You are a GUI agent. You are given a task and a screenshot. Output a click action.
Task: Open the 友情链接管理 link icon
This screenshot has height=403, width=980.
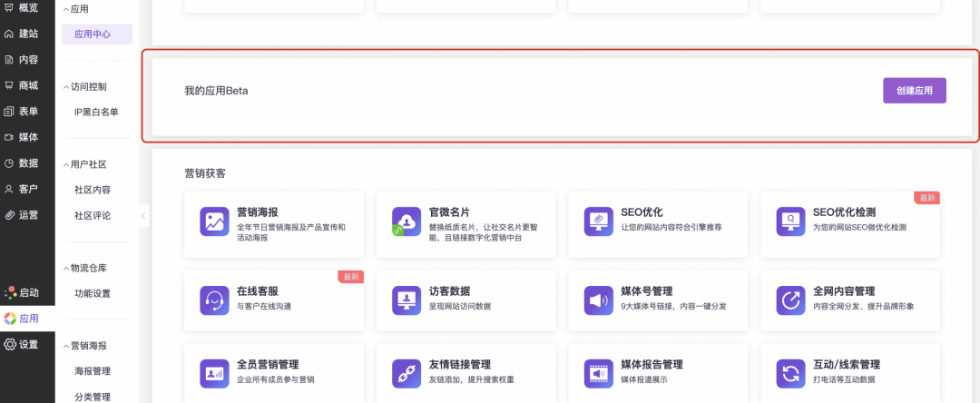pos(406,373)
